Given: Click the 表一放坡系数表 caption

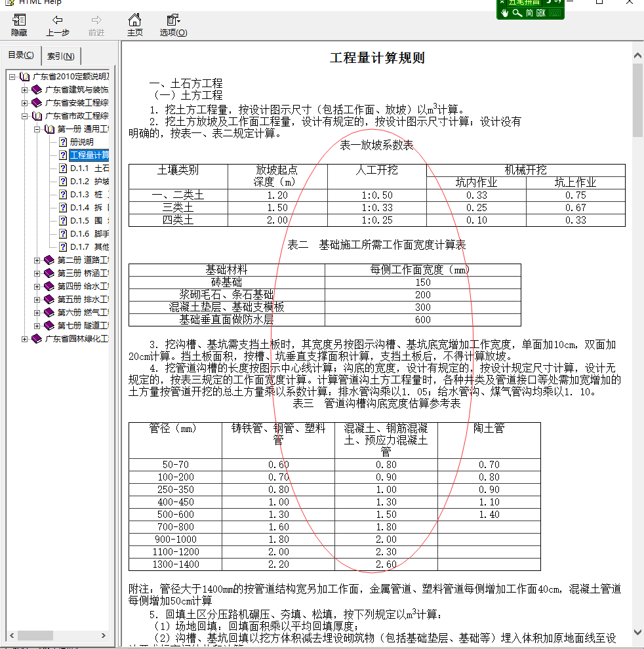Looking at the screenshot, I should 376,146.
